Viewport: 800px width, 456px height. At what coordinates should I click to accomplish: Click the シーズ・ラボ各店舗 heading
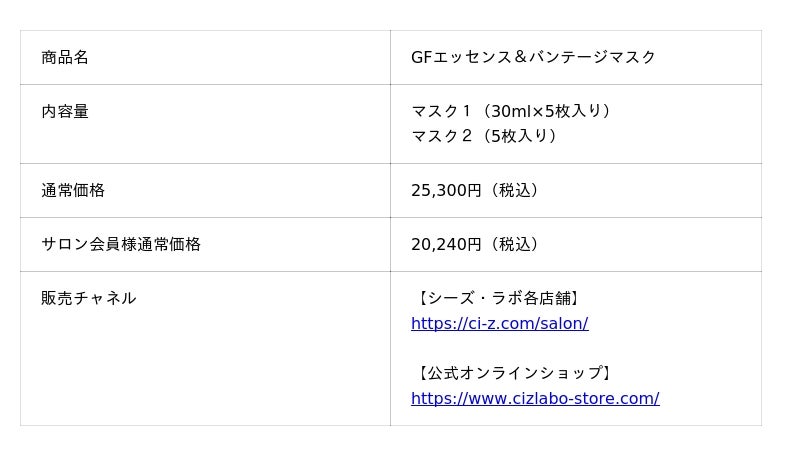coord(498,298)
